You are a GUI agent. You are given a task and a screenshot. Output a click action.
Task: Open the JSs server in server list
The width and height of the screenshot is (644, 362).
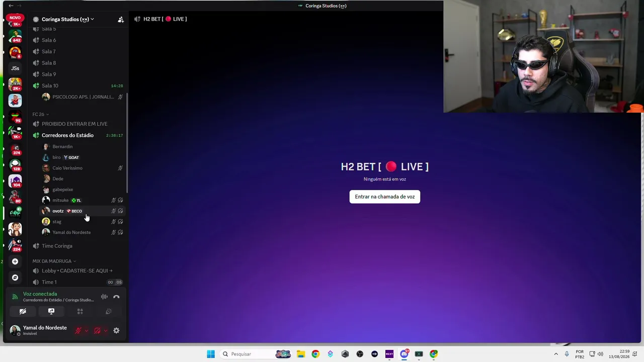(15, 68)
